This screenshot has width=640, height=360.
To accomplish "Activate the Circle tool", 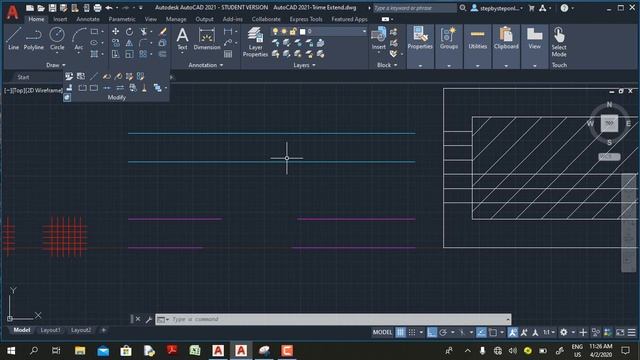I will (x=57, y=39).
